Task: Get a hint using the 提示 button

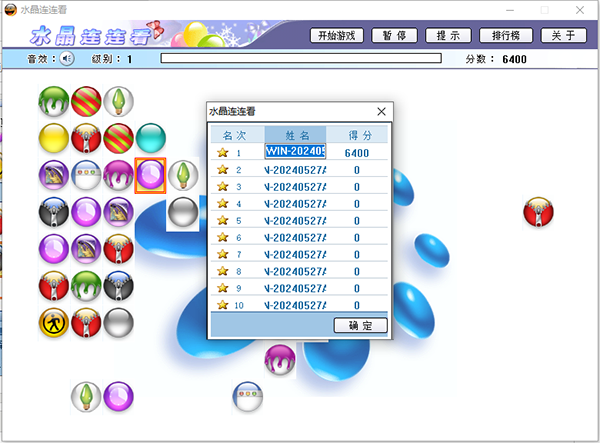Action: [448, 36]
